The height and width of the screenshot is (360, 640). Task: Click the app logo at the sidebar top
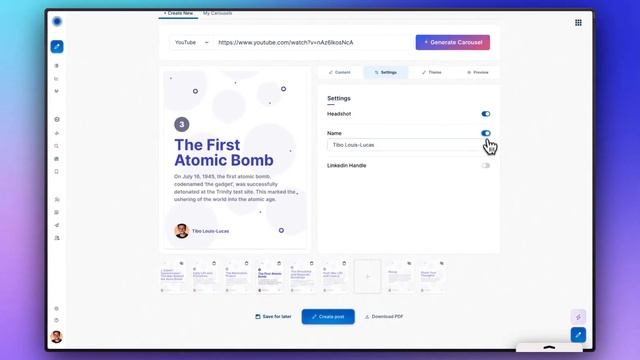click(x=57, y=21)
